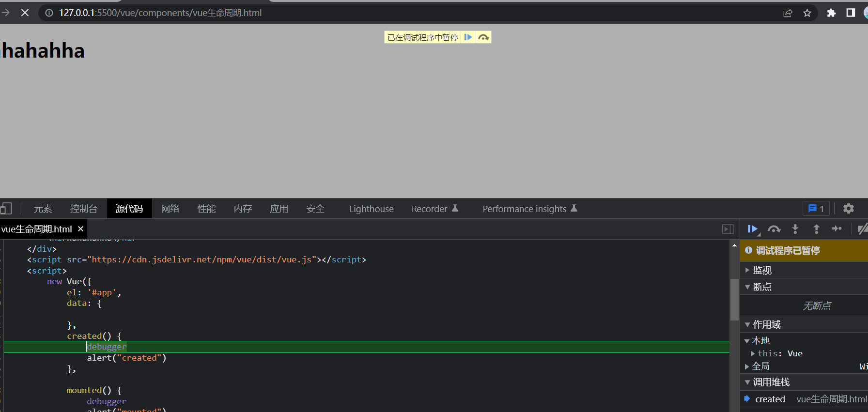Click step into function arrow icon
Viewport: 868px width, 412px height.
pos(795,229)
